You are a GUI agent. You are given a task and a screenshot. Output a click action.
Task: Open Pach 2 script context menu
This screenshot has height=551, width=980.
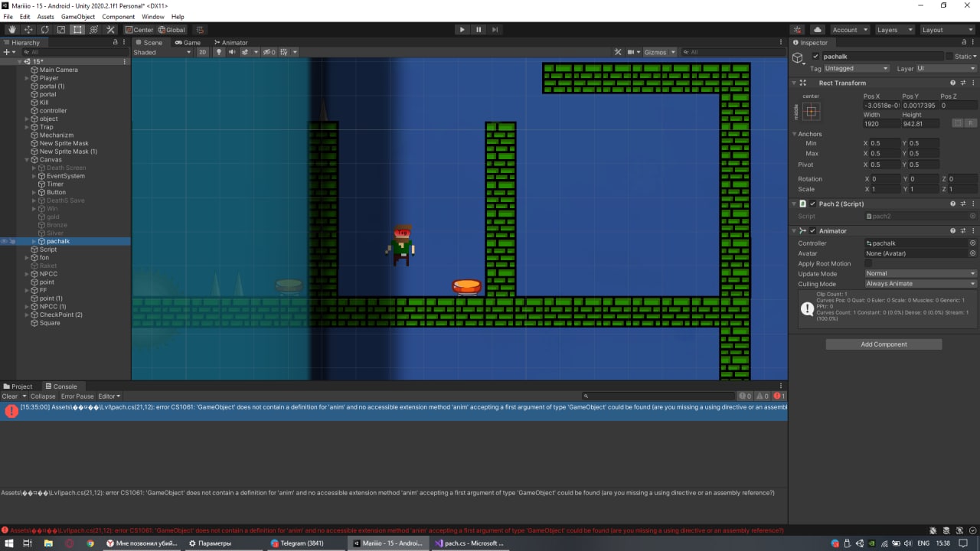pos(973,204)
